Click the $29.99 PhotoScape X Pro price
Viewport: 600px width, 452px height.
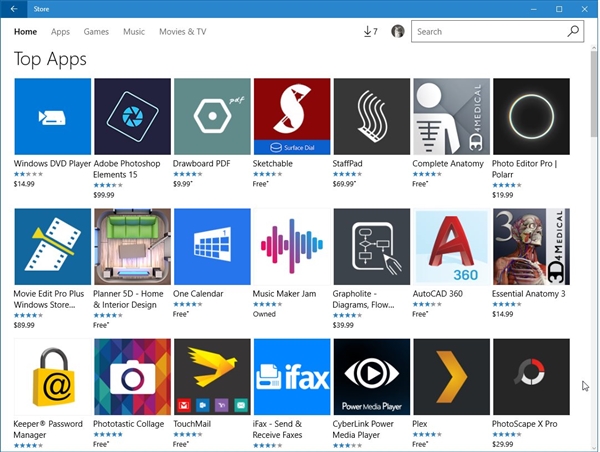502,444
